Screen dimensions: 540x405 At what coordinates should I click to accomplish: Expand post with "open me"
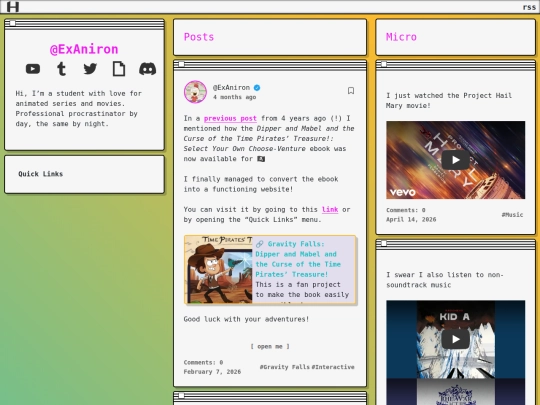(x=270, y=346)
